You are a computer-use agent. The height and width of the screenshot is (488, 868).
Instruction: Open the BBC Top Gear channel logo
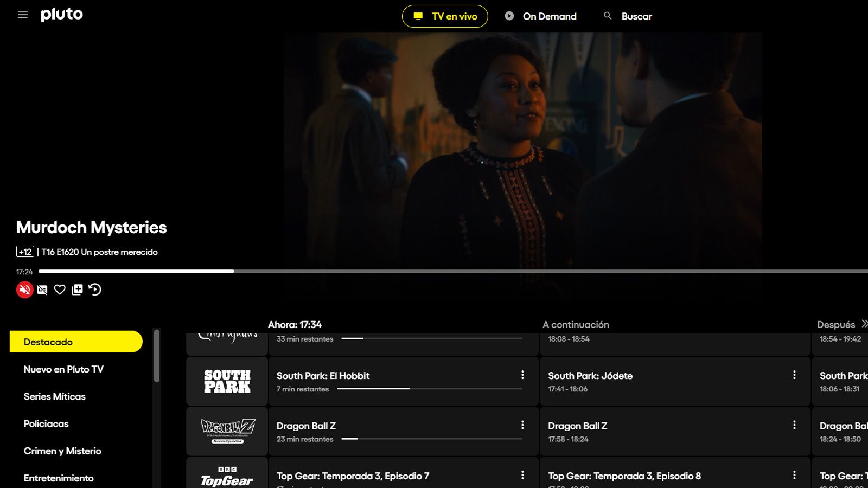pos(227,473)
